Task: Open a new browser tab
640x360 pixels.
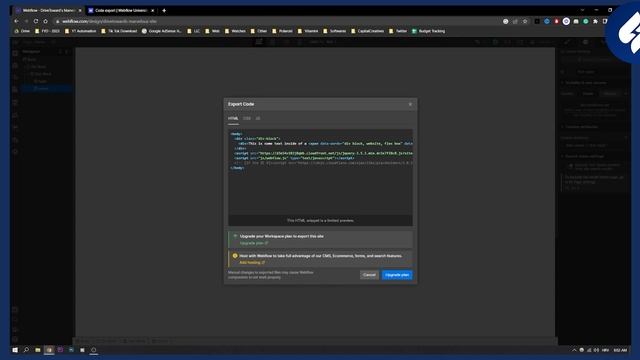Action: pos(164,11)
